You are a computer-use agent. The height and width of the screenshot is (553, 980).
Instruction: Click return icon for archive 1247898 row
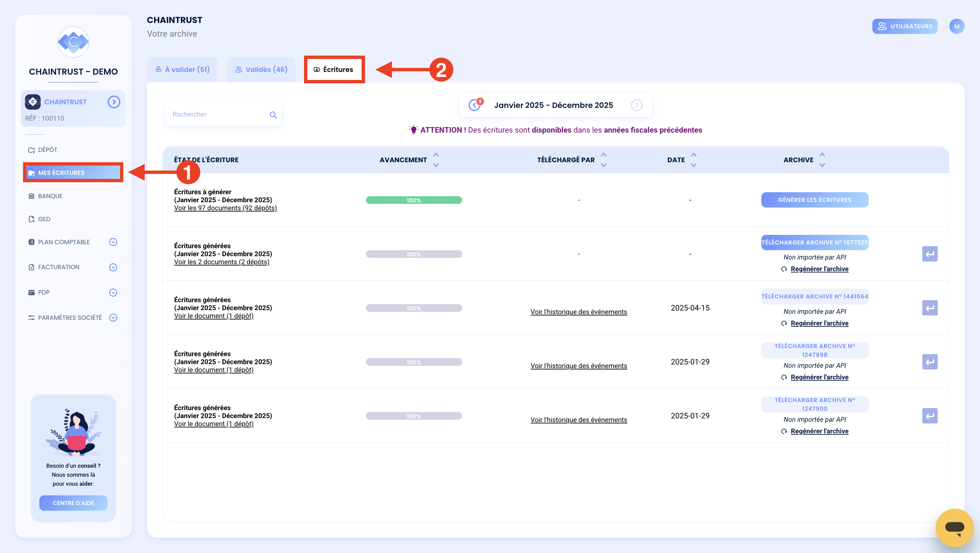coord(929,362)
